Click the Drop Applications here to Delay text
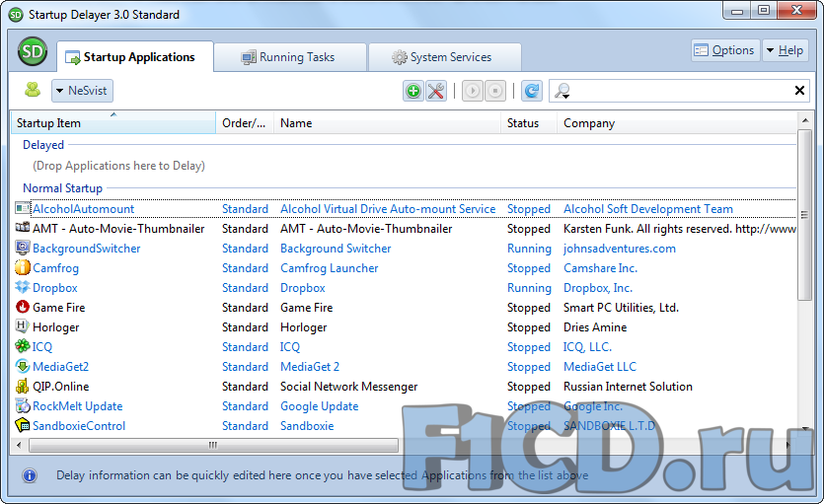Viewport: 824px width, 504px height. click(x=118, y=166)
